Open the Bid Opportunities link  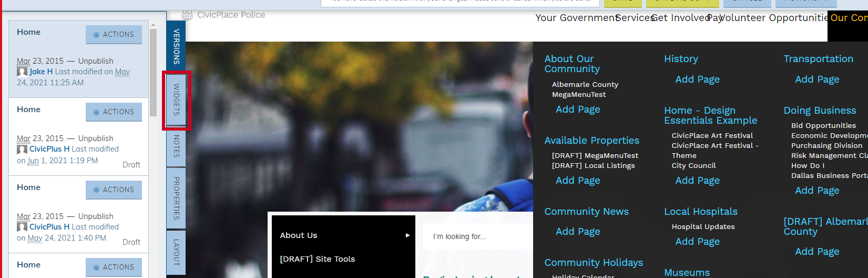[x=823, y=125]
